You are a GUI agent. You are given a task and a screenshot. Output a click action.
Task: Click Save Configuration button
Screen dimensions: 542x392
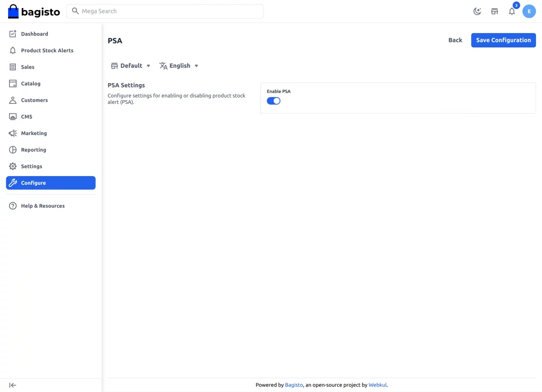(504, 40)
